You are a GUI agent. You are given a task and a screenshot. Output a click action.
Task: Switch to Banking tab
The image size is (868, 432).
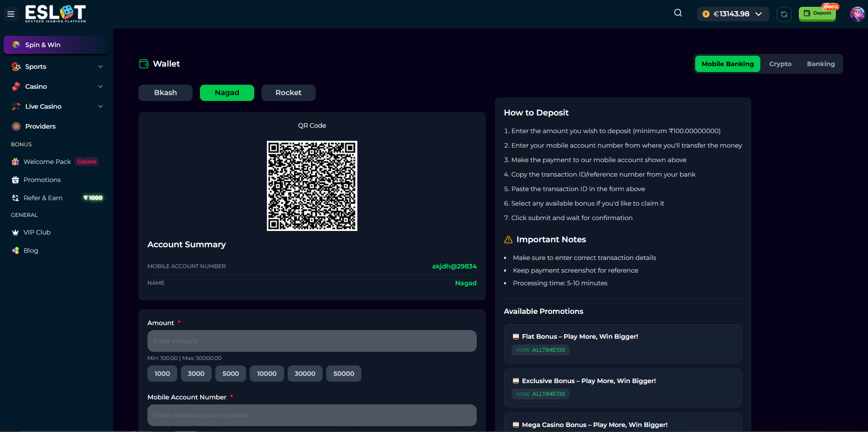(x=821, y=64)
